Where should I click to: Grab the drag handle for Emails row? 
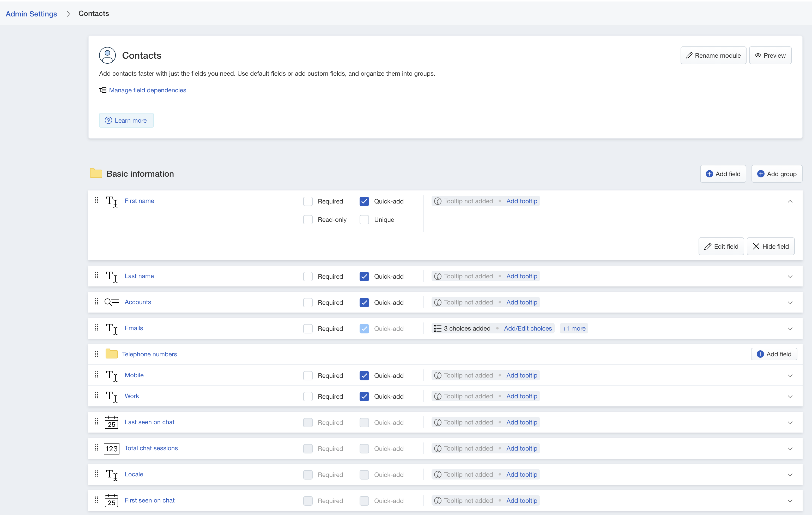tap(96, 328)
